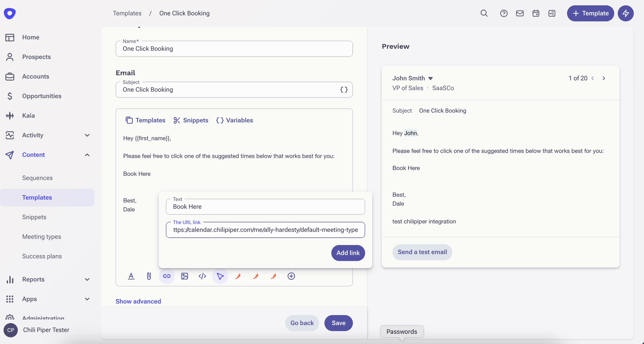This screenshot has height=344, width=644.
Task: Click the lightning bolt quick action button
Action: pyautogui.click(x=625, y=13)
